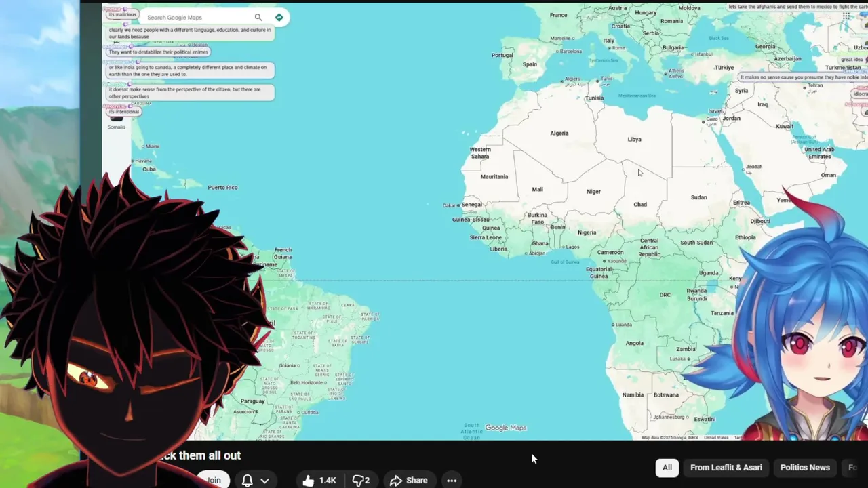This screenshot has height=488, width=868.
Task: Click the Libya label on the map
Action: tap(634, 140)
